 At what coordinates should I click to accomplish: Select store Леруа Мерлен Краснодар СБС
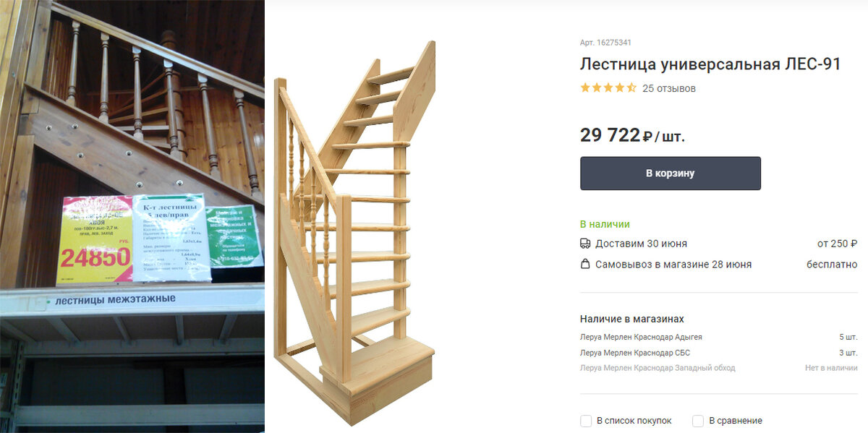(x=635, y=353)
